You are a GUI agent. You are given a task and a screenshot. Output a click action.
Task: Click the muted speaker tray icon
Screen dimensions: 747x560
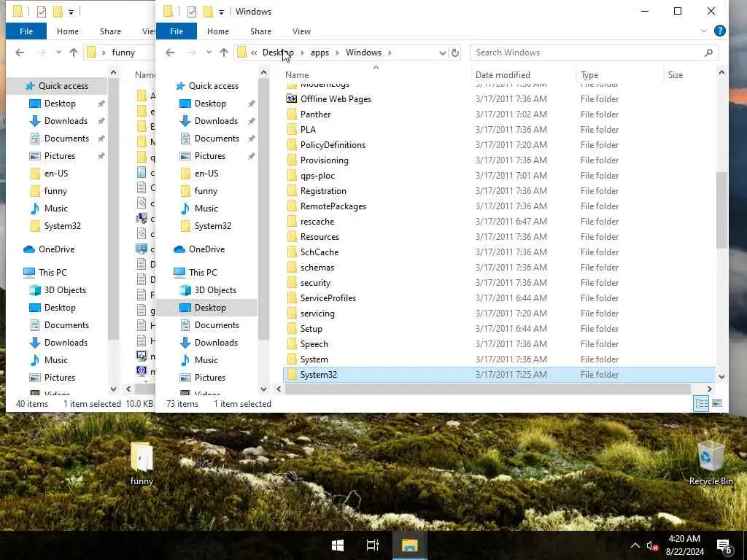[652, 545]
